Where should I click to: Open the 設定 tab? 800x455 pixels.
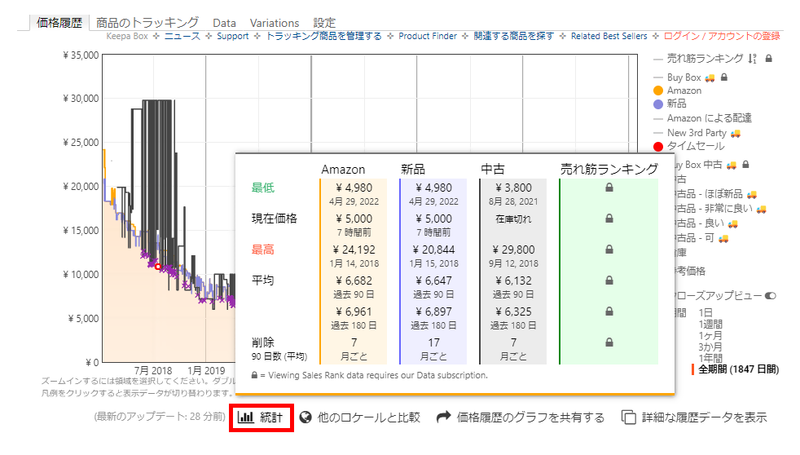coord(324,23)
